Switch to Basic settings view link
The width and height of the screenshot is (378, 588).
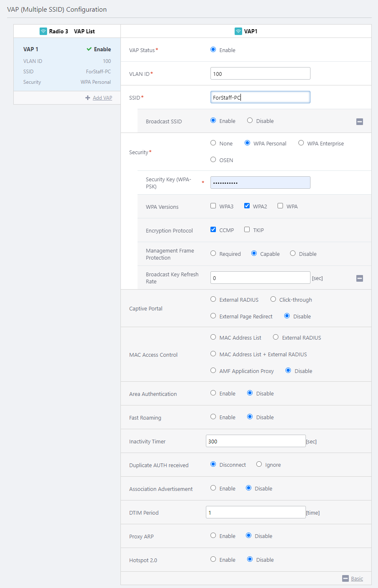[357, 578]
